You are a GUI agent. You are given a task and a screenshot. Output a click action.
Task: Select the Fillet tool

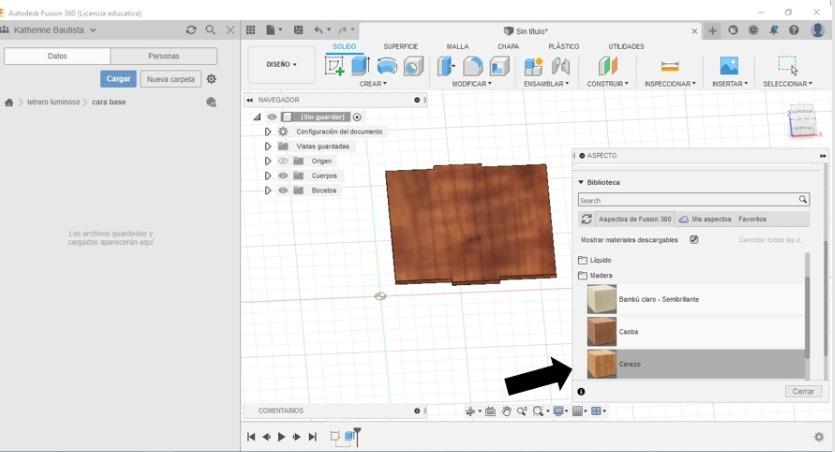472,67
